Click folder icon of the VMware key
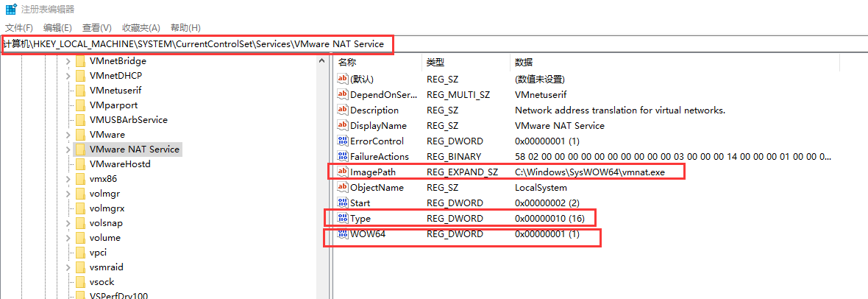 (79, 134)
